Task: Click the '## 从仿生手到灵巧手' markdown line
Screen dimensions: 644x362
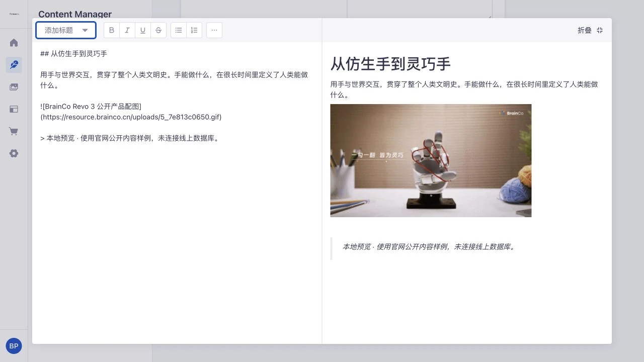Action: (x=74, y=54)
